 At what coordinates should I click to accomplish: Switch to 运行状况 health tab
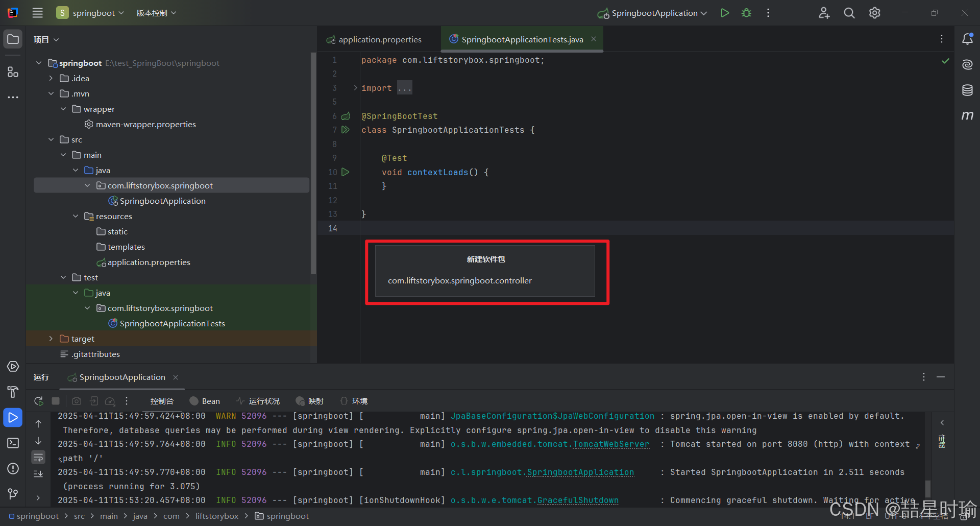tap(258, 401)
